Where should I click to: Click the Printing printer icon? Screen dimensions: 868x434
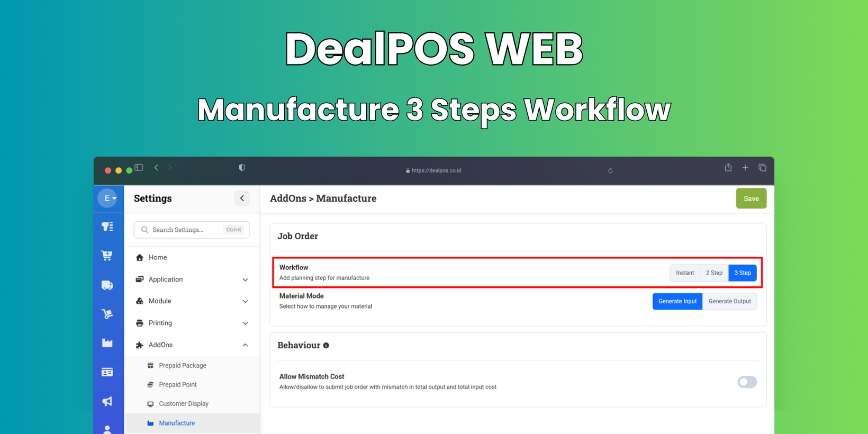(x=140, y=323)
